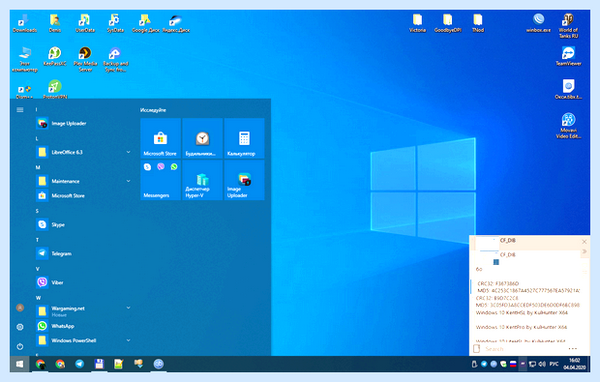The width and height of the screenshot is (600, 382).
Task: Open KeePassXC desktop icon
Action: (x=55, y=56)
